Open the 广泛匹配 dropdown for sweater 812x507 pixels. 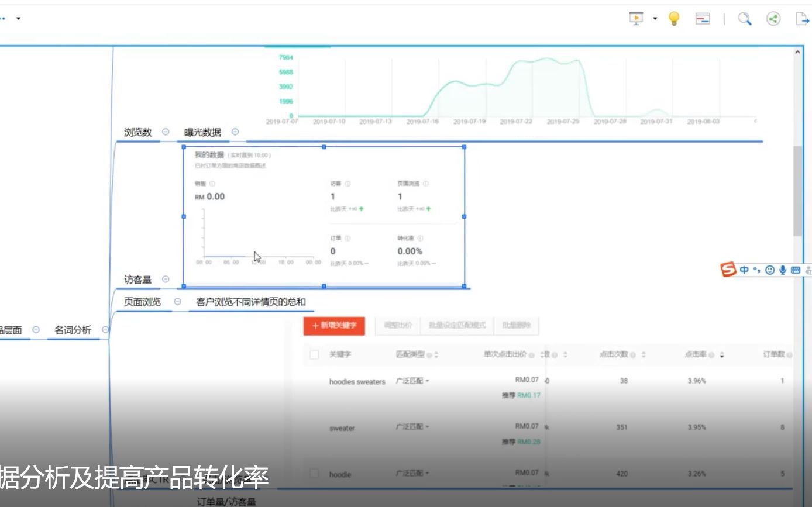click(412, 427)
